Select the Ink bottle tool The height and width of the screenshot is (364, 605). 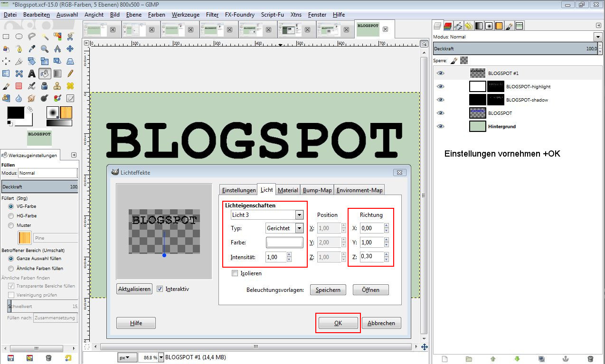[x=45, y=86]
